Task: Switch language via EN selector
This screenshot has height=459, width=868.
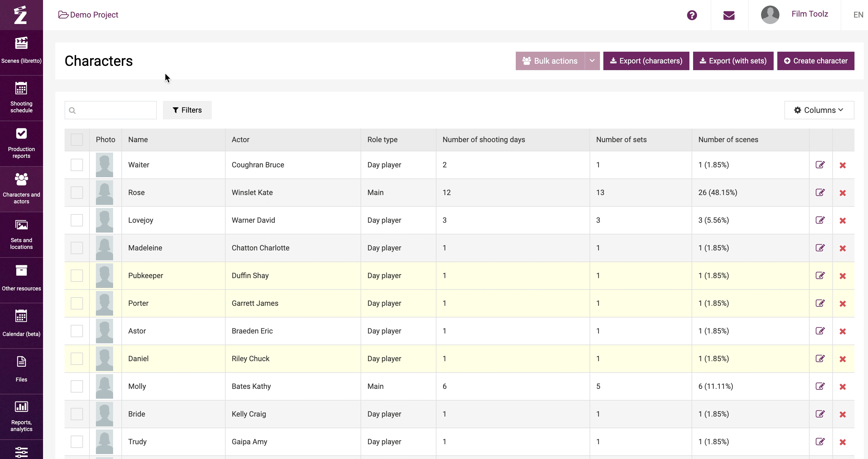Action: coord(858,15)
